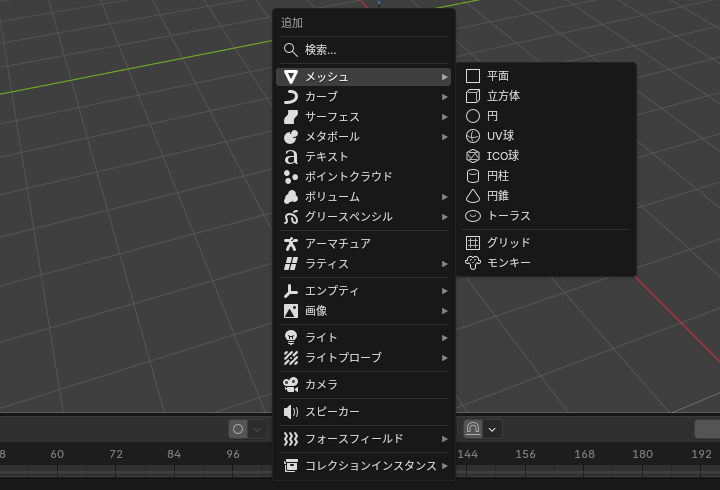Viewport: 720px width, 490px height.
Task: Add an ICO球 mesh
Action: click(546, 156)
